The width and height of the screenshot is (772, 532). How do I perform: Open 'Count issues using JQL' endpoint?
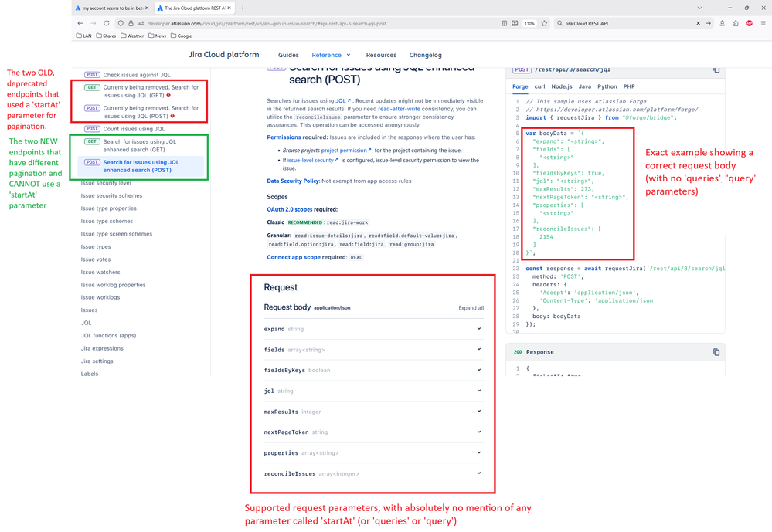coord(134,129)
